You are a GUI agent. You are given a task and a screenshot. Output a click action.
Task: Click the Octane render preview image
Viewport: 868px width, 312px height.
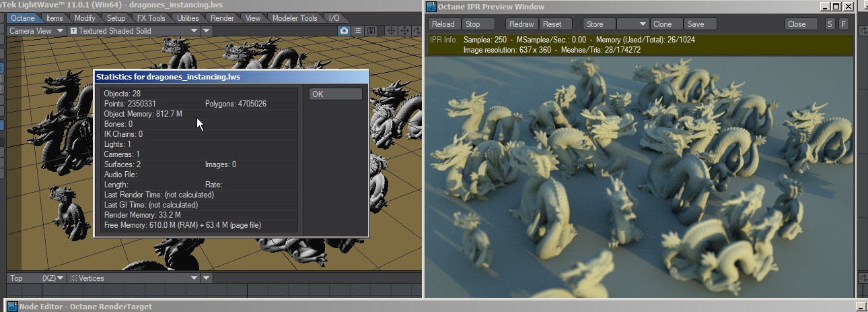[x=639, y=177]
